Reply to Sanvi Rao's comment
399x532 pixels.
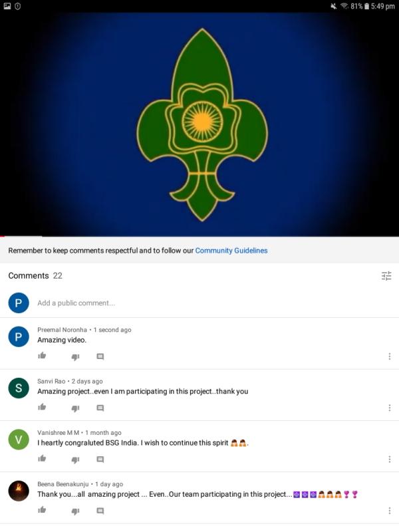[x=100, y=408]
